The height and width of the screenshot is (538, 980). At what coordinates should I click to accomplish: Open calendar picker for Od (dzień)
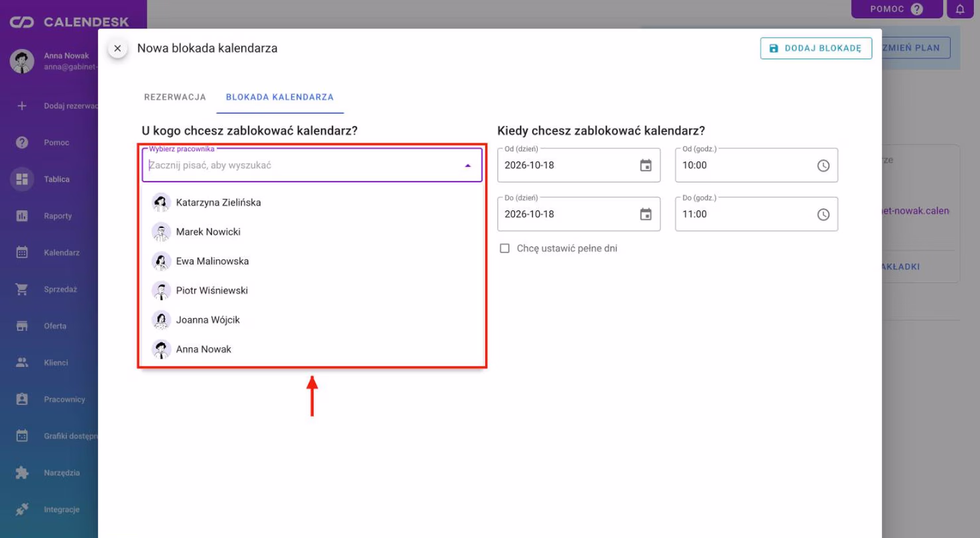(646, 166)
